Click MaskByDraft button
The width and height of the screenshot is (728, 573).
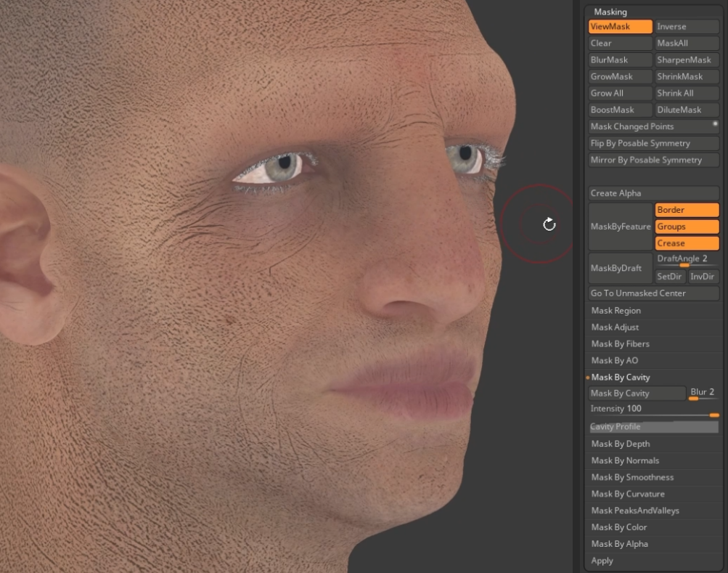click(621, 268)
